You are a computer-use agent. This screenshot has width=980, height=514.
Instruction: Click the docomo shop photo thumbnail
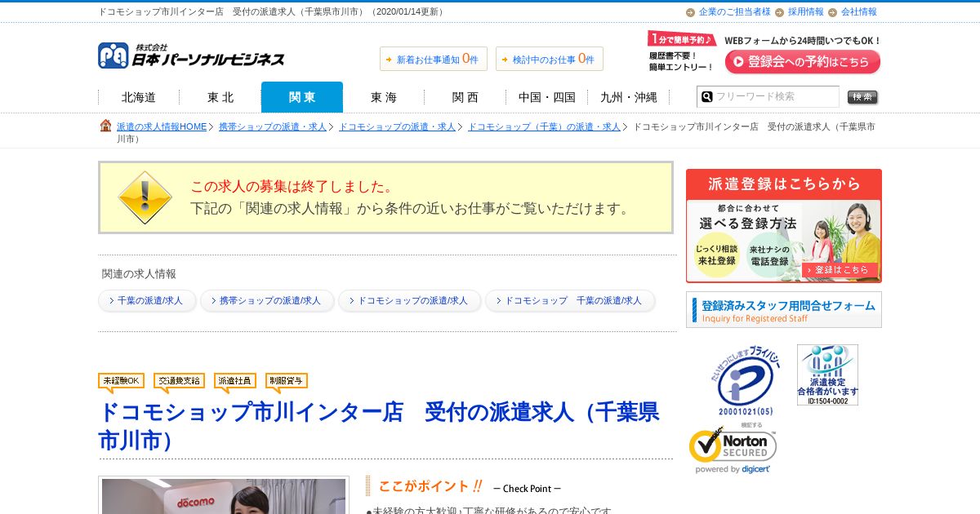click(224, 495)
